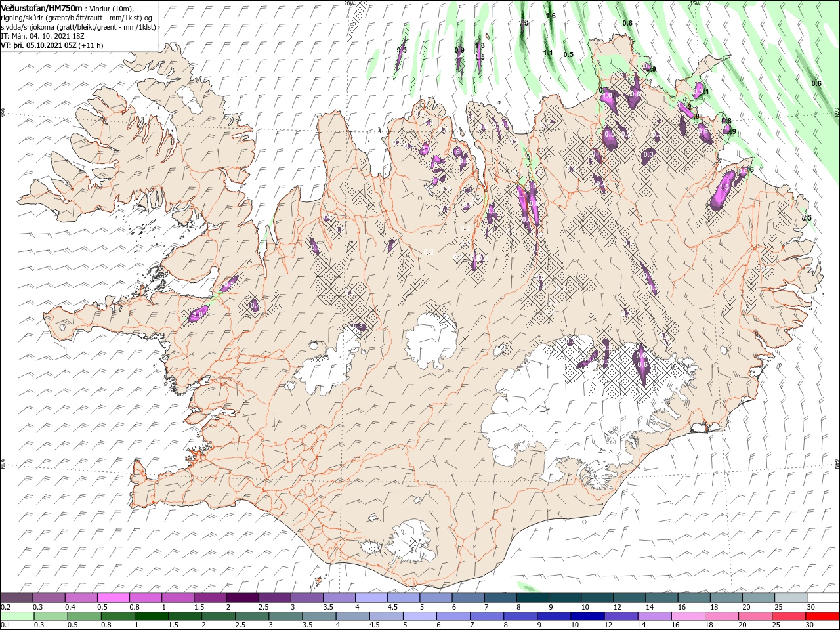Select the dark mauve 0.2 legend swatch
The image size is (840, 630).
coord(16,598)
